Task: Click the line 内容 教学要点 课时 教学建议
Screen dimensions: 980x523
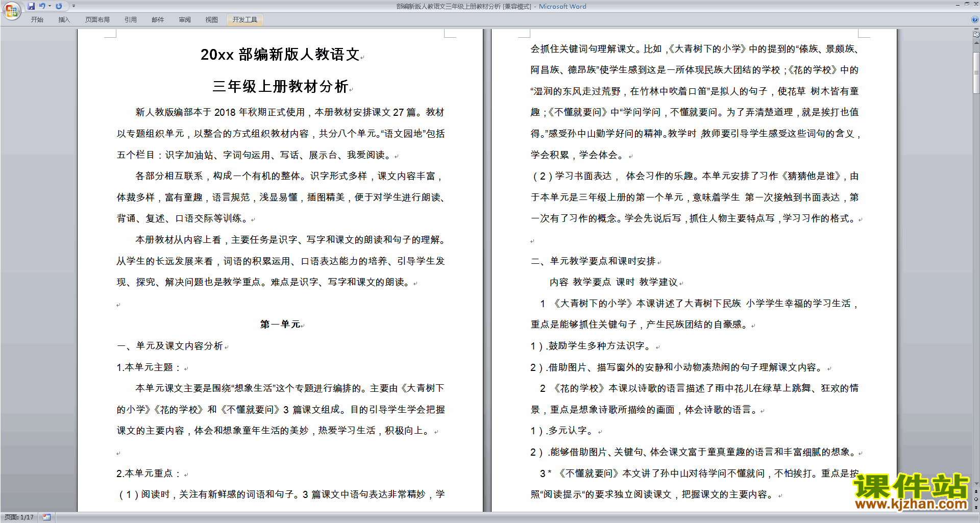Action: pos(614,282)
